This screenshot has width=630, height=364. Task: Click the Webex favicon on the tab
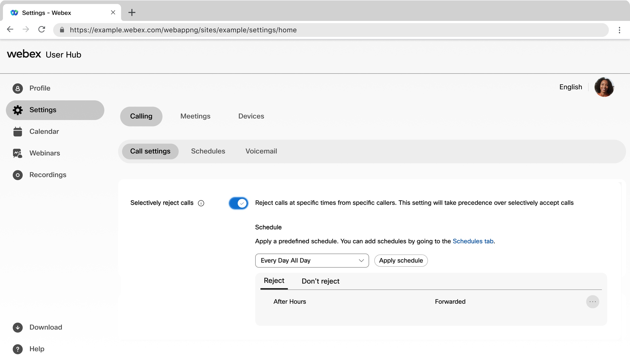(x=14, y=13)
